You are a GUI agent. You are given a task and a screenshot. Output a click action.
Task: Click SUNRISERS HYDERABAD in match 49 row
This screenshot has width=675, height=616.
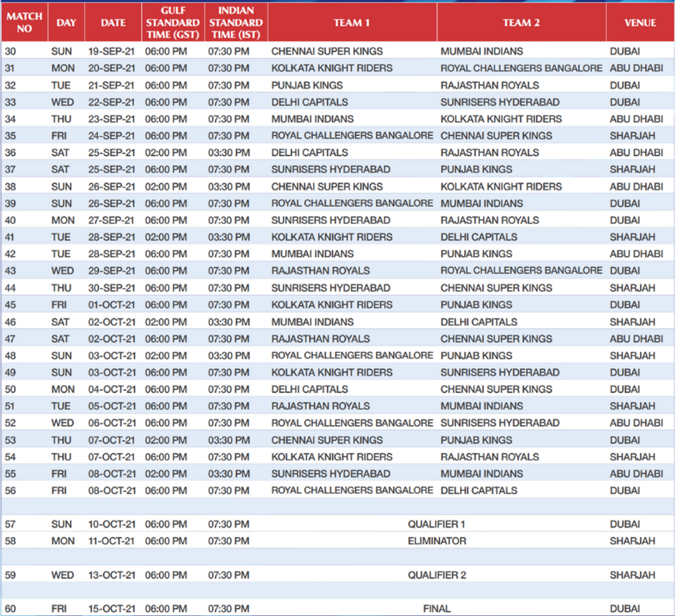click(500, 372)
